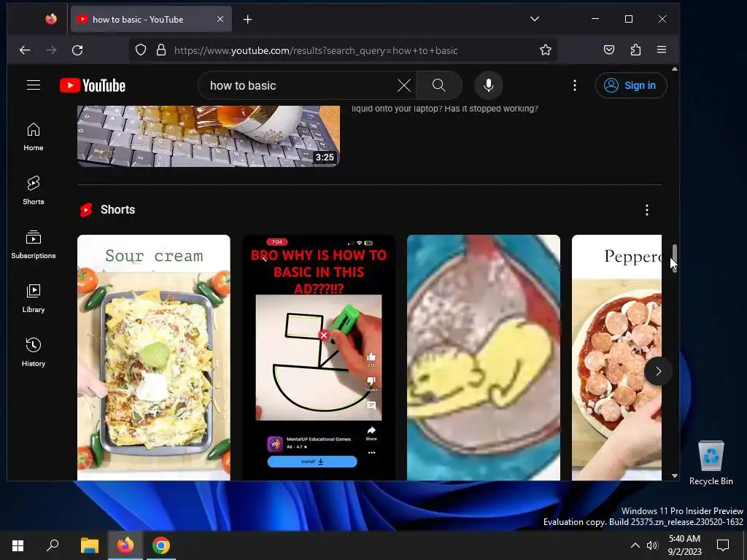Open the Windows Start menu
Image resolution: width=747 pixels, height=560 pixels.
(x=18, y=545)
